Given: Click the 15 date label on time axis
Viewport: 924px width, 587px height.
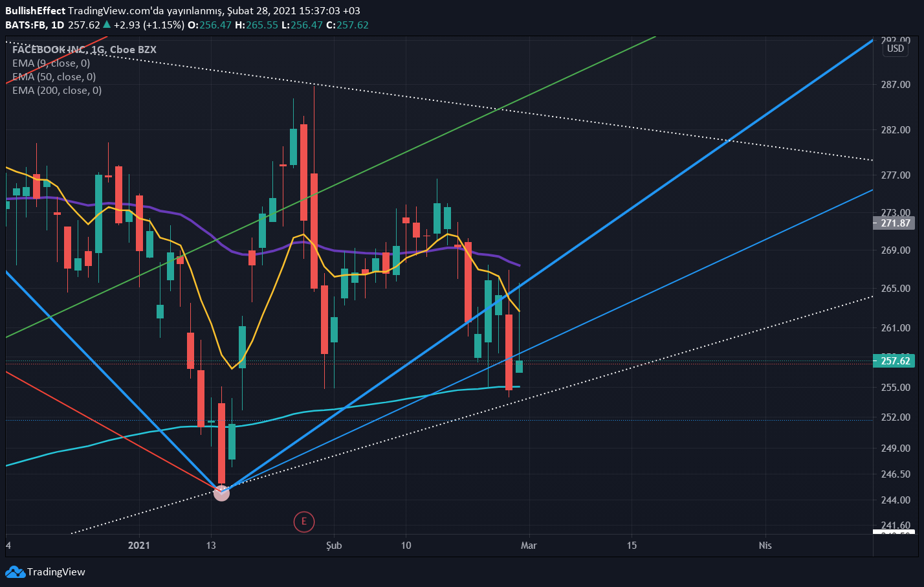Looking at the screenshot, I should tap(632, 546).
